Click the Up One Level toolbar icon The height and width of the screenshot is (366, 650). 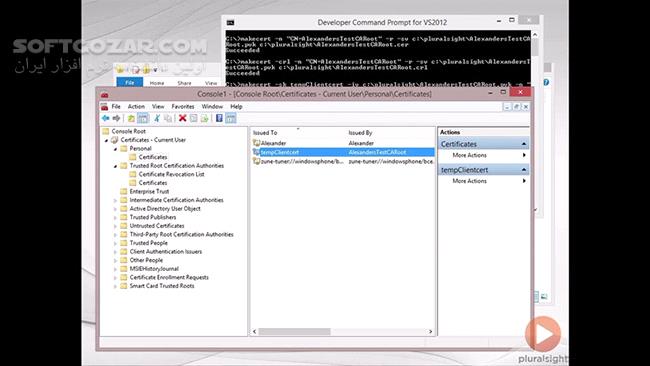131,119
